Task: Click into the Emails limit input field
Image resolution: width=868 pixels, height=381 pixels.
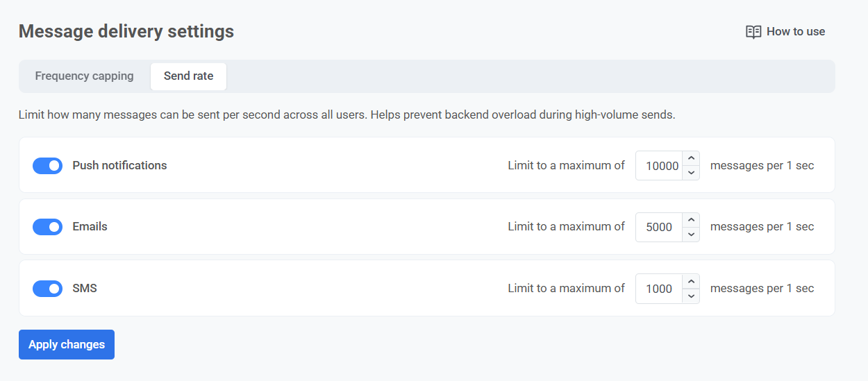Action: (659, 227)
